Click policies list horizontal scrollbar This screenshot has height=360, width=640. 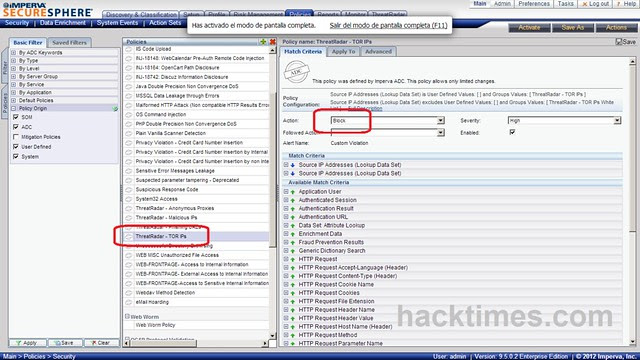163,343
